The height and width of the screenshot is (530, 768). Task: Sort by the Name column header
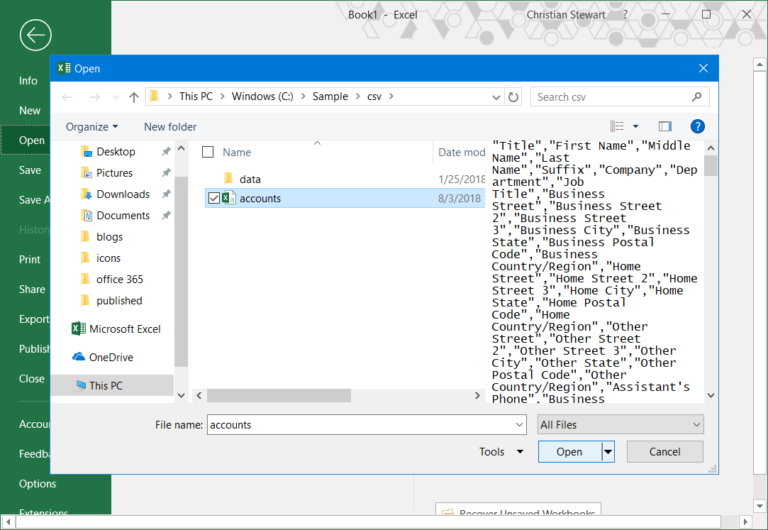[237, 152]
